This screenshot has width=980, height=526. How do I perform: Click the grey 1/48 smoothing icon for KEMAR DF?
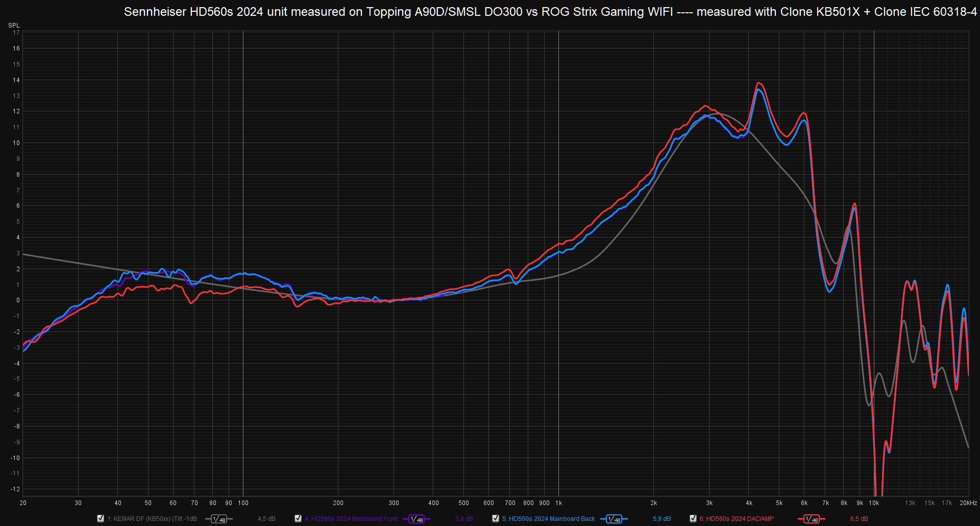[219, 519]
